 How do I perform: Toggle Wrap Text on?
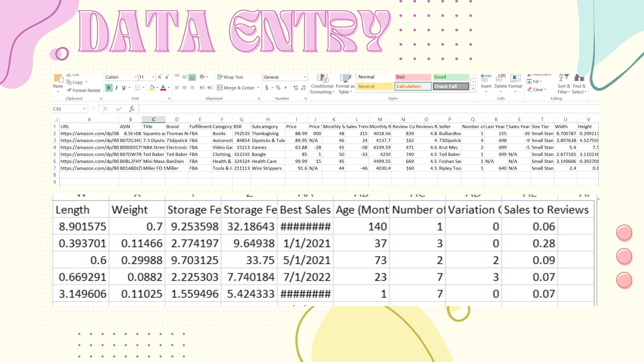pyautogui.click(x=230, y=77)
